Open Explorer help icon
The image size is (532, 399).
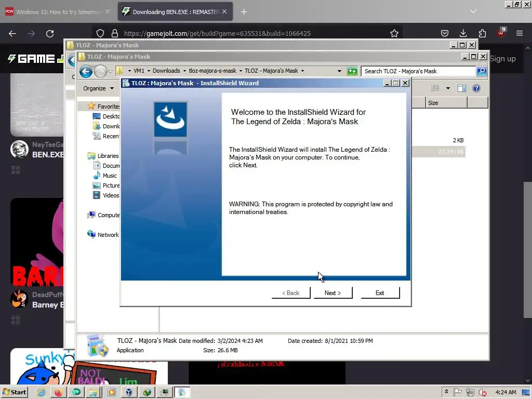pos(476,88)
